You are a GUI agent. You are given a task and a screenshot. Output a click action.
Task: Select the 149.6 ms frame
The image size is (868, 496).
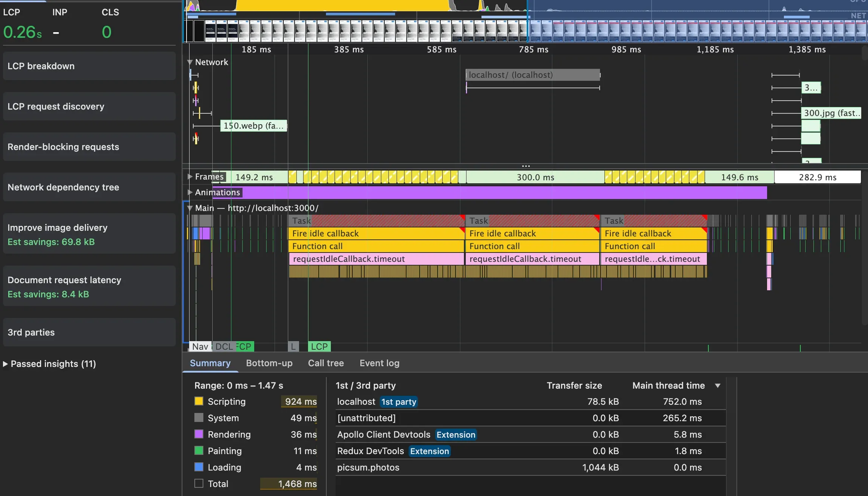click(x=739, y=177)
